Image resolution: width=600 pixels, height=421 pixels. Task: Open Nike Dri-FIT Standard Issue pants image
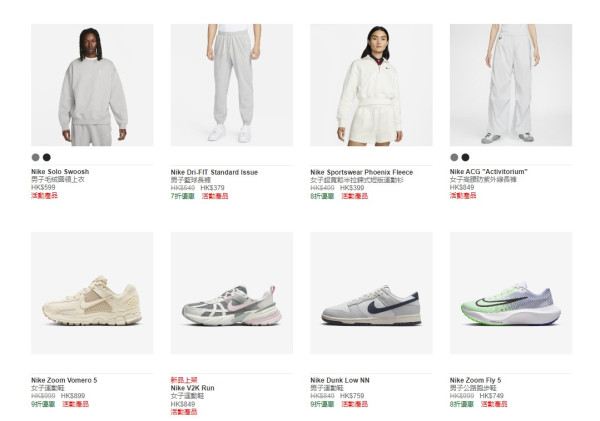coord(231,85)
